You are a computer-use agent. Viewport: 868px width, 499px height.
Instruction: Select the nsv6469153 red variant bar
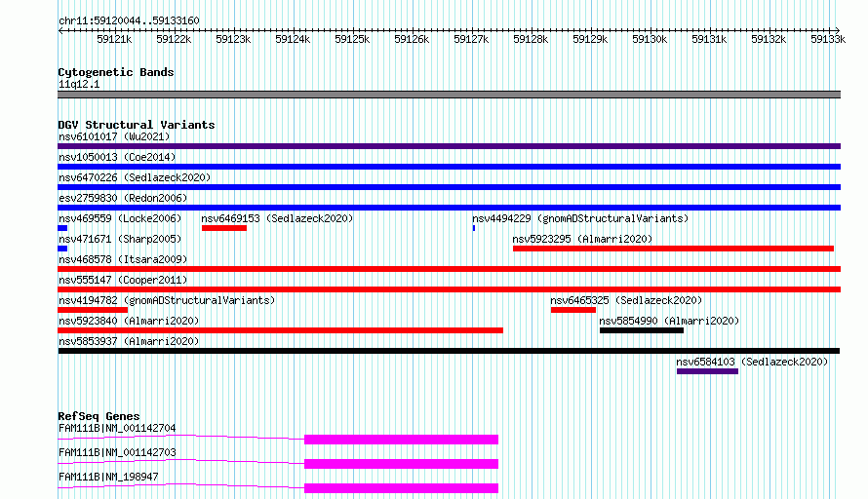pos(224,228)
